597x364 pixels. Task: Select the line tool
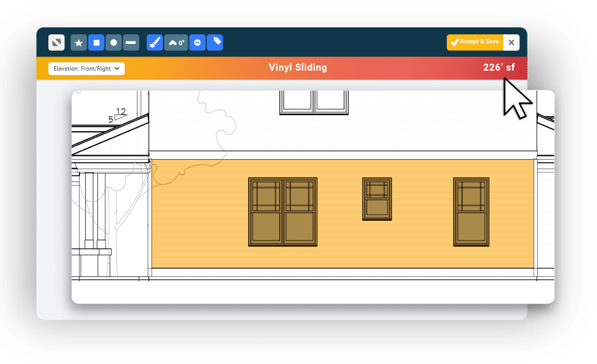(x=130, y=43)
